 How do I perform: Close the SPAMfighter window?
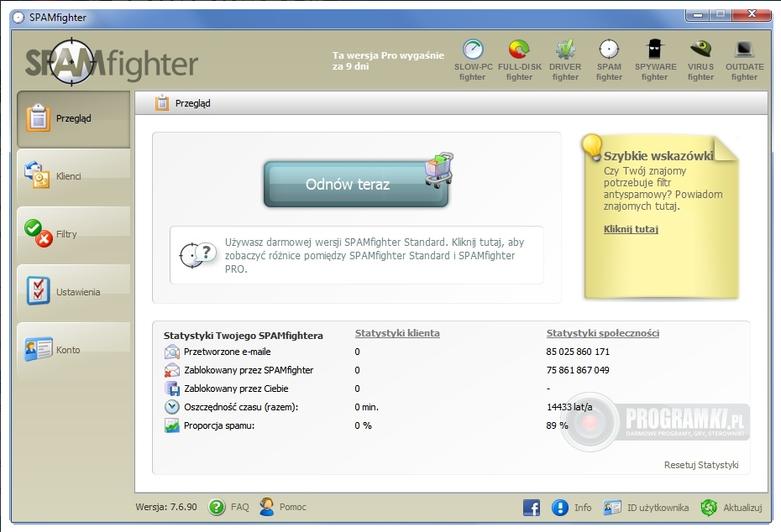click(752, 15)
